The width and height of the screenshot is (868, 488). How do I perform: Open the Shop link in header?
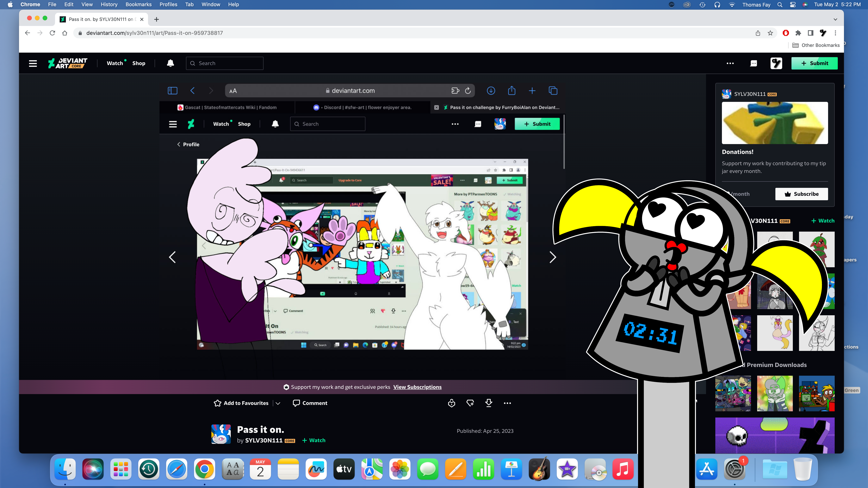coord(139,63)
